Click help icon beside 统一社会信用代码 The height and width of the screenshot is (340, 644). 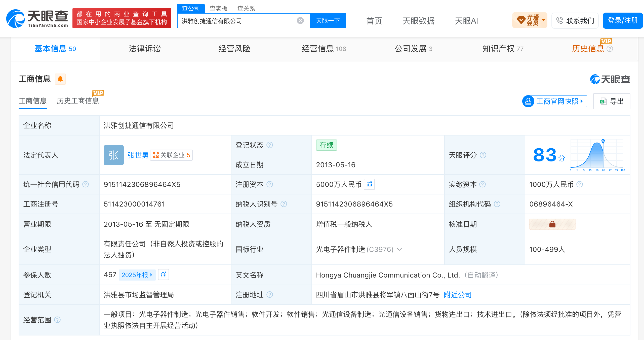coord(86,184)
